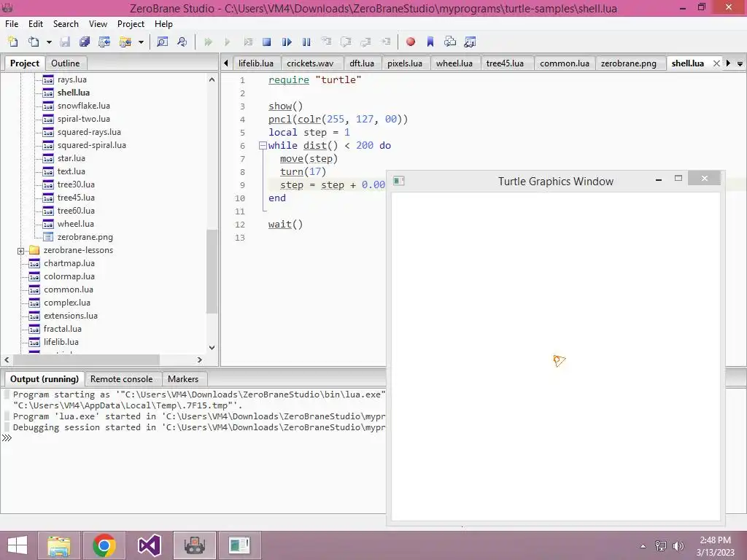This screenshot has width=747, height=560.
Task: Click the Turtle Graphics Window title icon
Action: click(399, 181)
